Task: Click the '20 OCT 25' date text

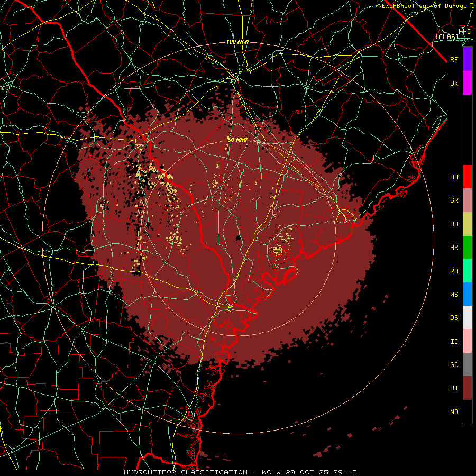Action: point(307,472)
